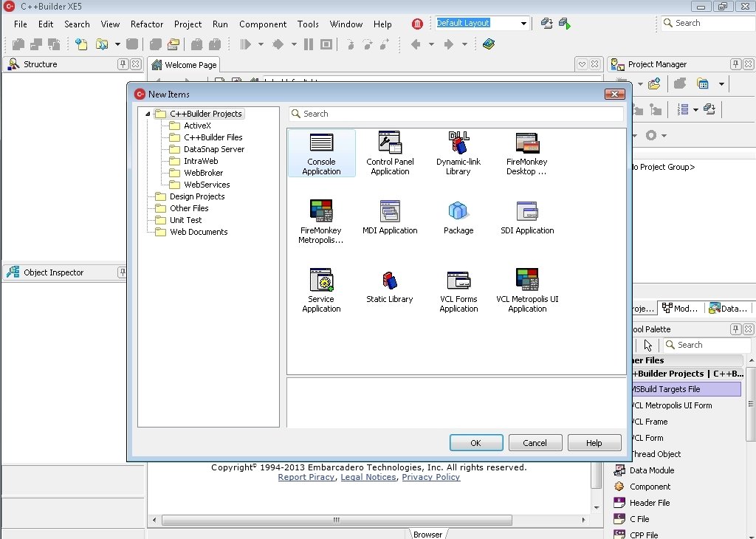
Task: Click the Back navigation arrow in toolbar
Action: point(416,44)
